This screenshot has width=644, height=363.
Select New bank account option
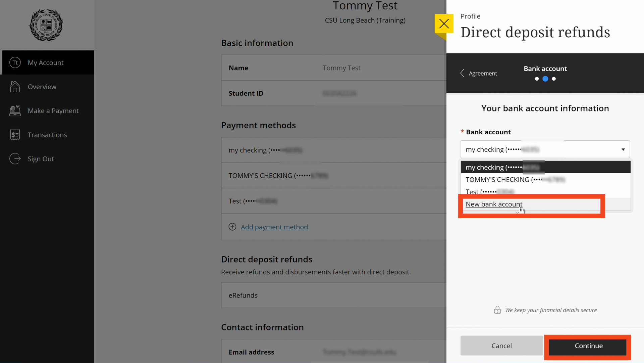(494, 204)
